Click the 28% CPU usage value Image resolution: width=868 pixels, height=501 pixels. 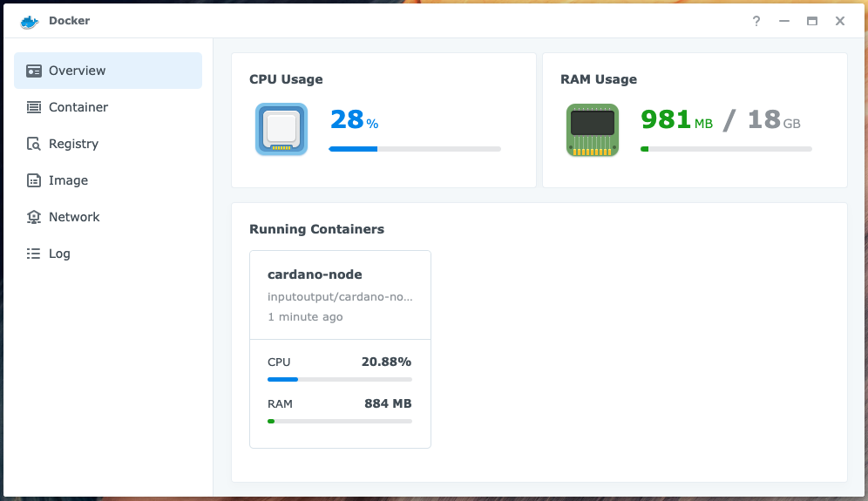[355, 119]
